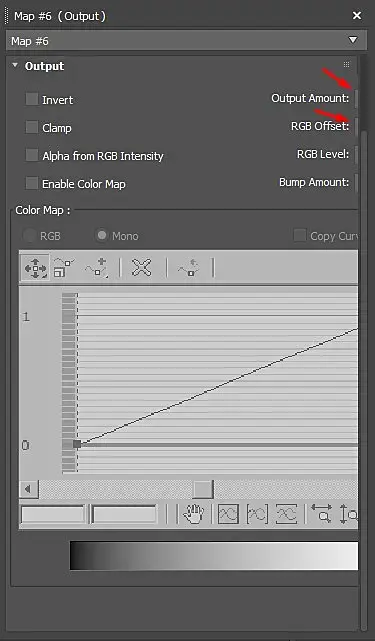This screenshot has height=641, width=375.
Task: Check Enable Color Map option
Action: 32,183
